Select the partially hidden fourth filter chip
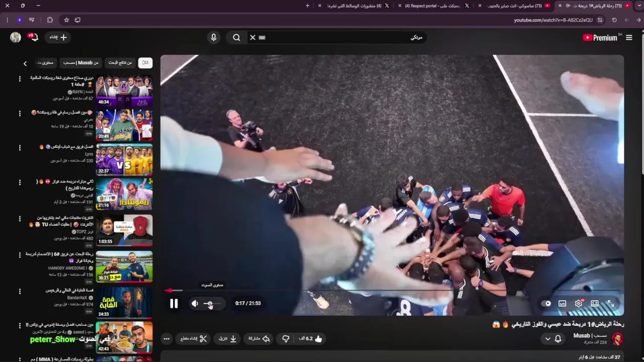The image size is (644, 362). tap(46, 63)
